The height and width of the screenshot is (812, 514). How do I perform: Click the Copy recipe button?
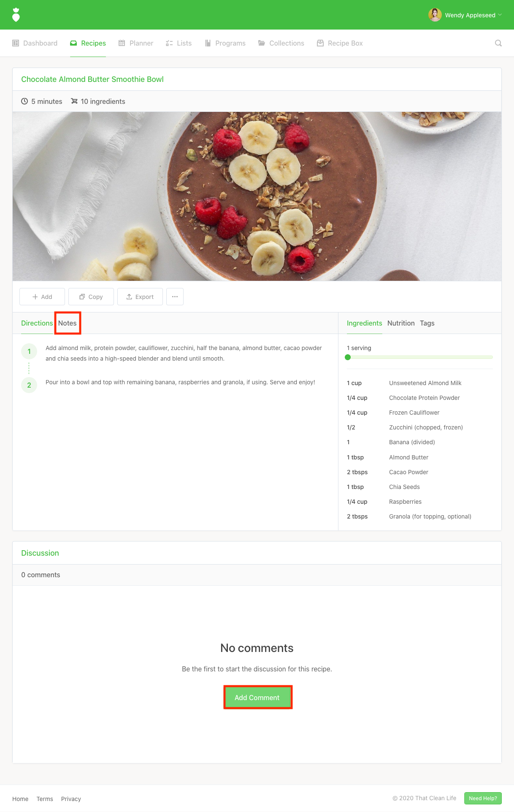point(91,297)
